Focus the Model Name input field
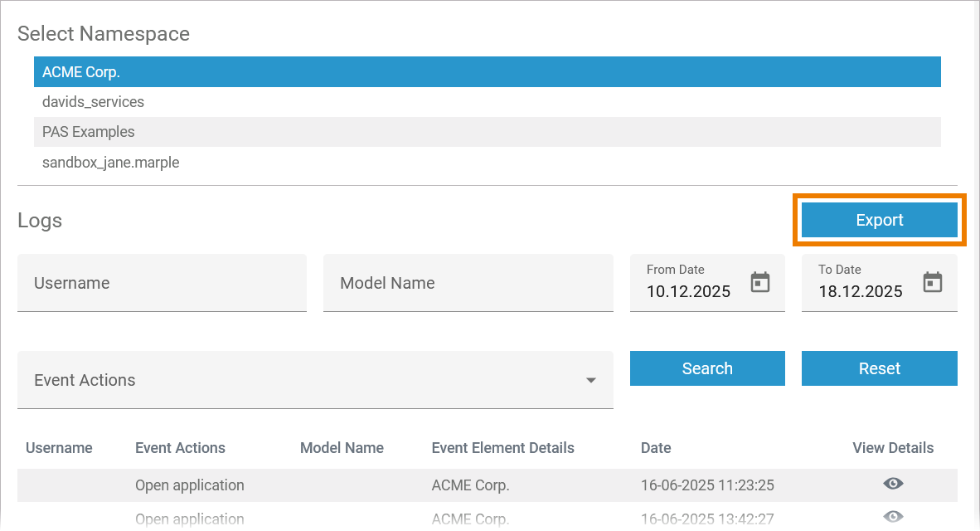Screen dimensions: 980x531 pos(468,283)
